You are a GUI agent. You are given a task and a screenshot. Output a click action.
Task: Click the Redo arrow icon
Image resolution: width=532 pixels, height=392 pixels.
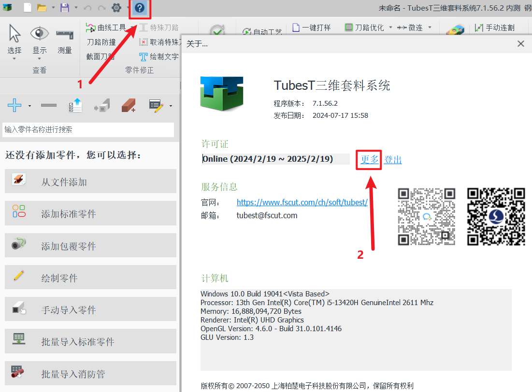pyautogui.click(x=101, y=8)
